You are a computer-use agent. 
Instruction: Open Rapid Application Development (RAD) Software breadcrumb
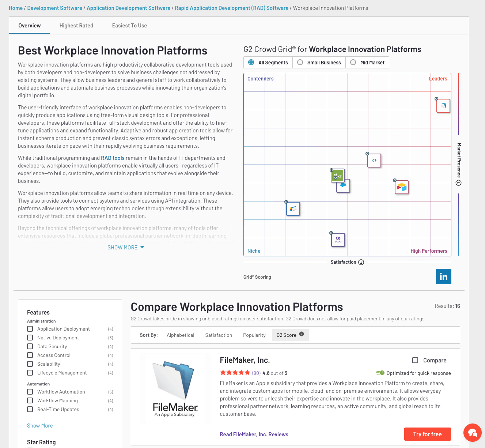[x=232, y=8]
